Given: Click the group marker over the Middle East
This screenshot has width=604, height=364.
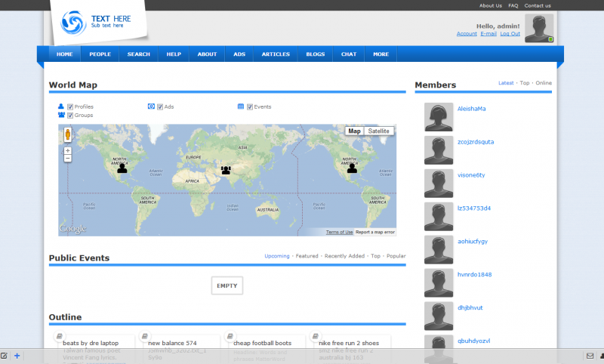Looking at the screenshot, I should pos(226,169).
